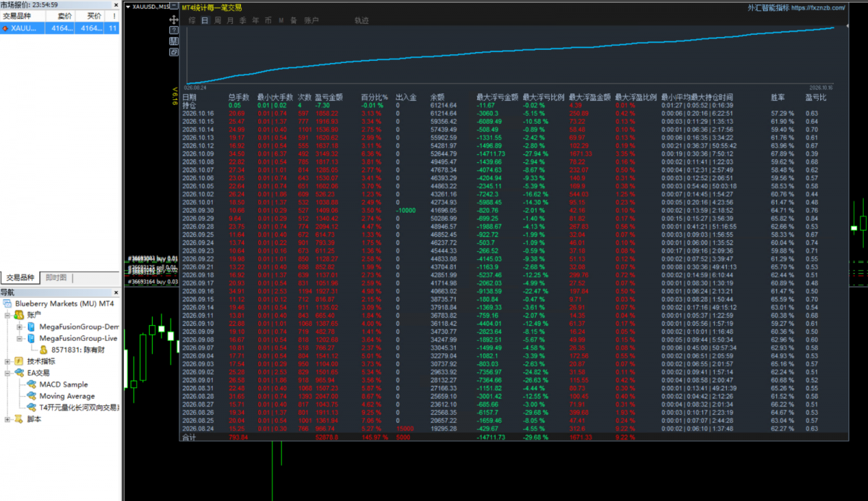This screenshot has width=868, height=501.
Task: Select the XAUUSD row in Market Watch
Action: [x=60, y=28]
